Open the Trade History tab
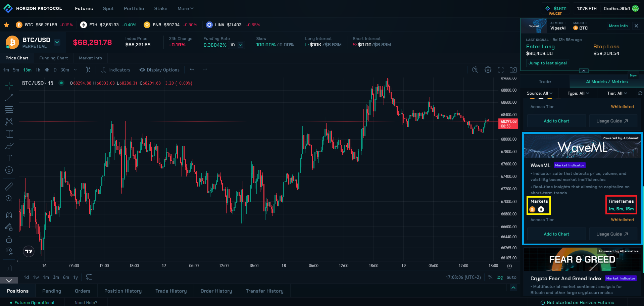Image resolution: width=644 pixels, height=306 pixels. [171, 291]
